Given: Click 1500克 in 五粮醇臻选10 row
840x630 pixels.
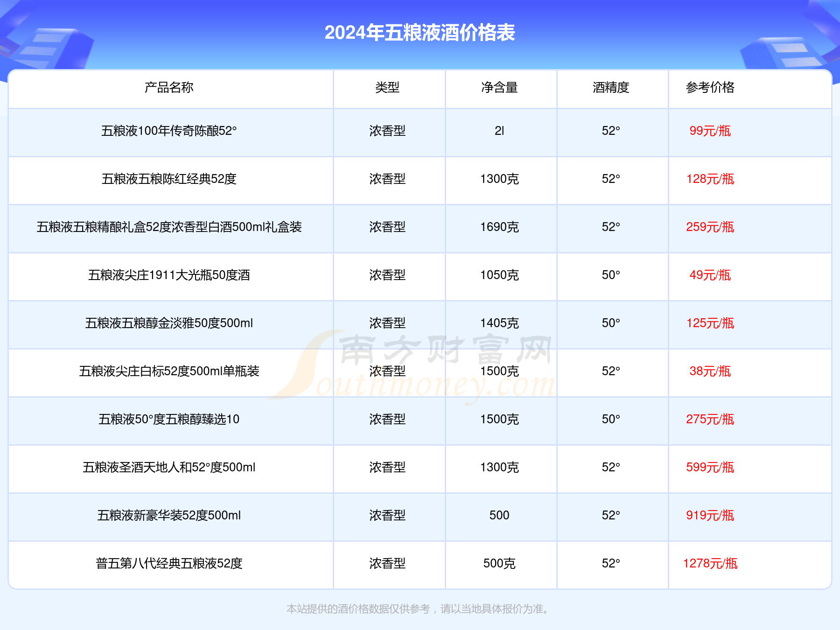Looking at the screenshot, I should click(499, 419).
